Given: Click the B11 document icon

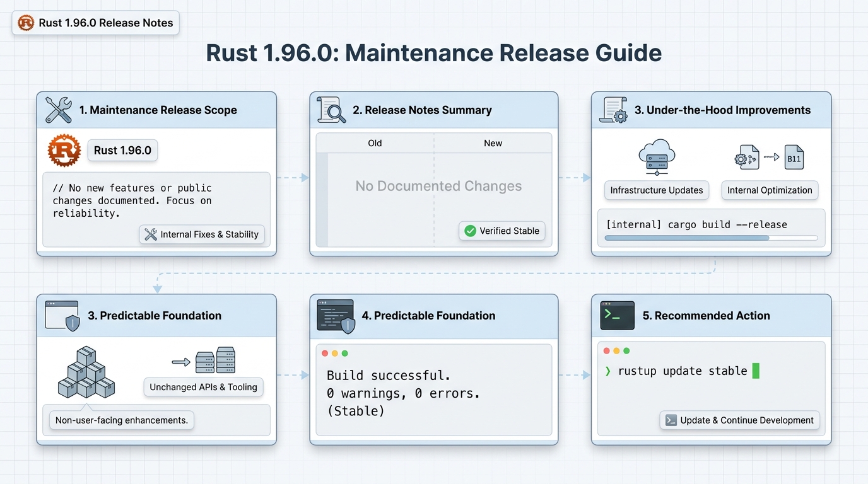Looking at the screenshot, I should 794,158.
